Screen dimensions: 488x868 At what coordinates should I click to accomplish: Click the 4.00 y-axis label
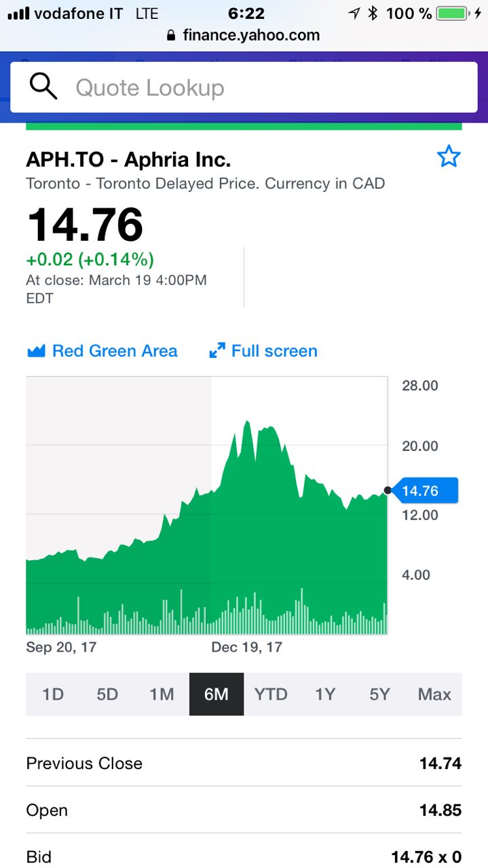[416, 575]
